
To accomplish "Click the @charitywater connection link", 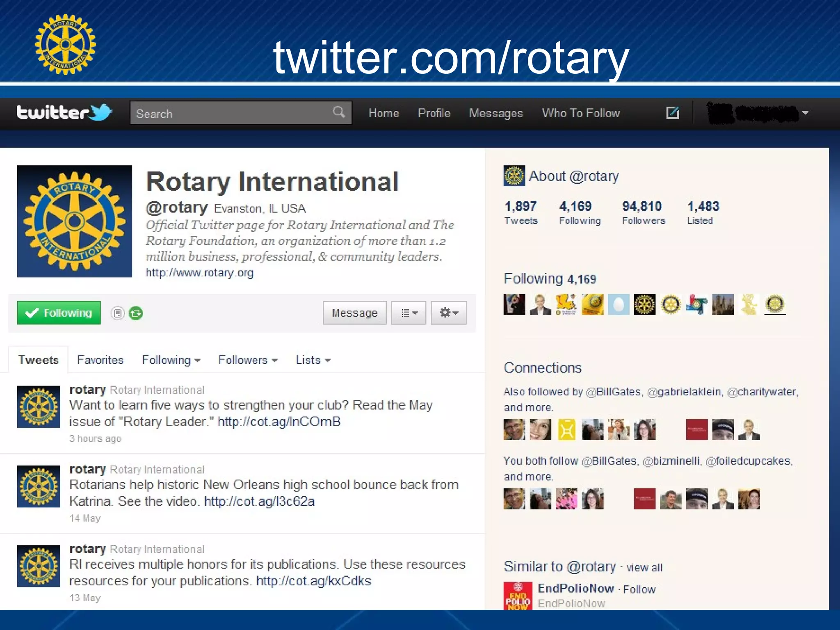I will [762, 392].
